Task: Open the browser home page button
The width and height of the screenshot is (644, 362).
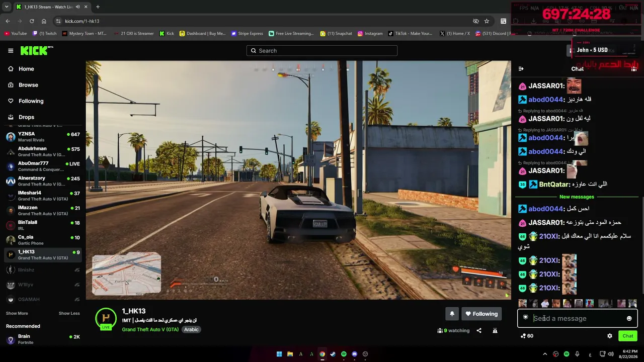Action: click(44, 21)
